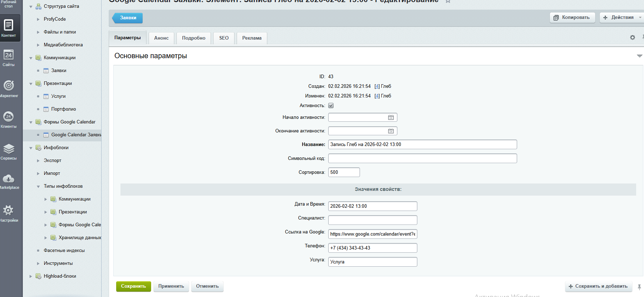644x297 pixels.
Task: Open the Клиенты sidebar section
Action: [9, 119]
